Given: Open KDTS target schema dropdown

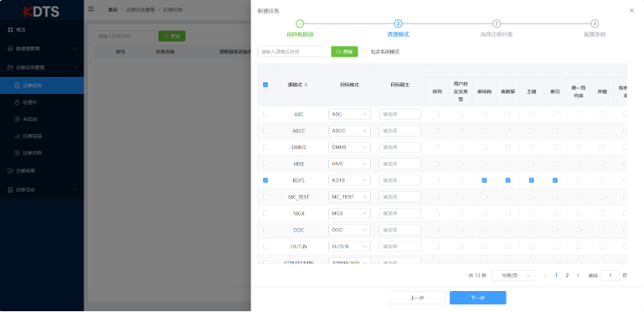Looking at the screenshot, I should [x=349, y=181].
